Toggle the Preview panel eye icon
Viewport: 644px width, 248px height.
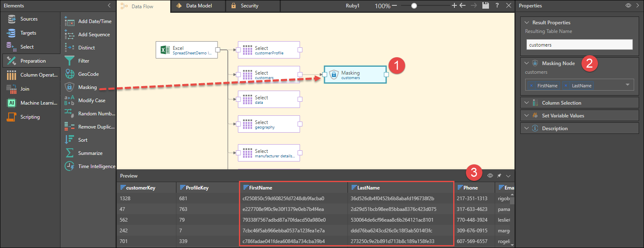490,176
